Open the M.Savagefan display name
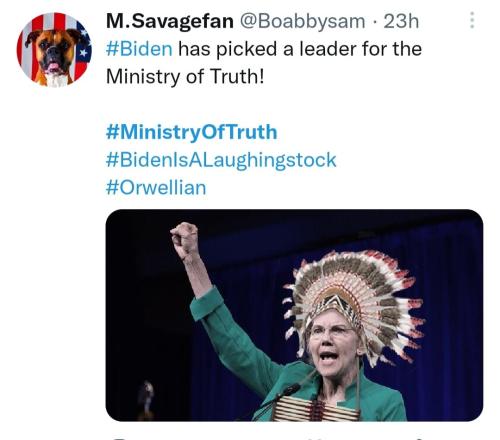500x440 pixels. coord(170,21)
